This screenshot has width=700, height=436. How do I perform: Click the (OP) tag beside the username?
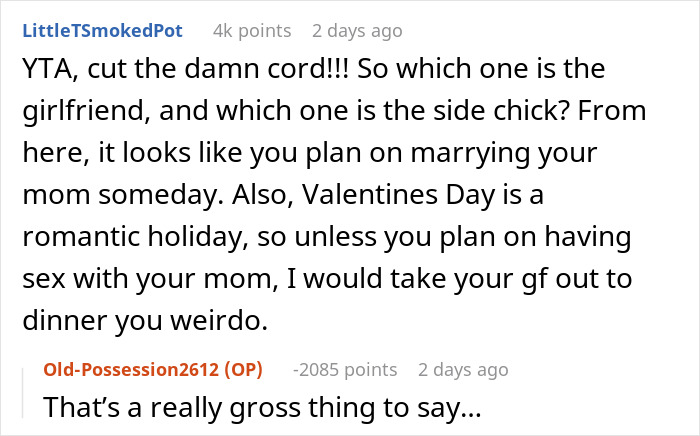[x=242, y=369]
